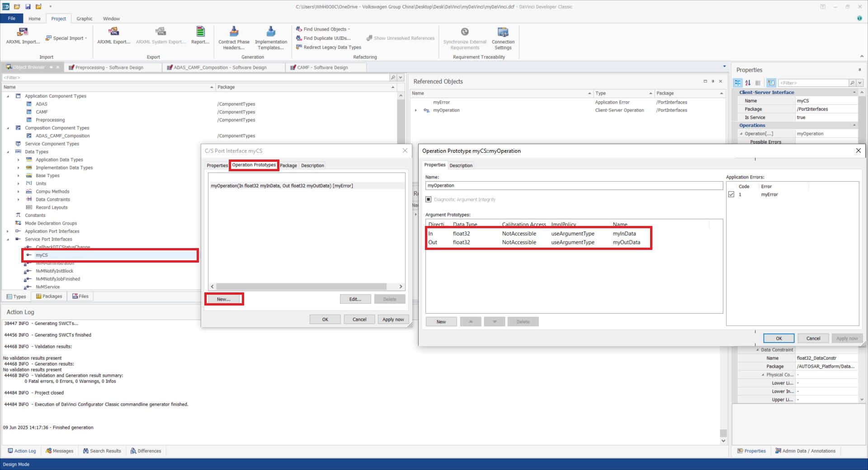Image resolution: width=868 pixels, height=470 pixels.
Task: Click the operation Name input field
Action: pos(573,186)
